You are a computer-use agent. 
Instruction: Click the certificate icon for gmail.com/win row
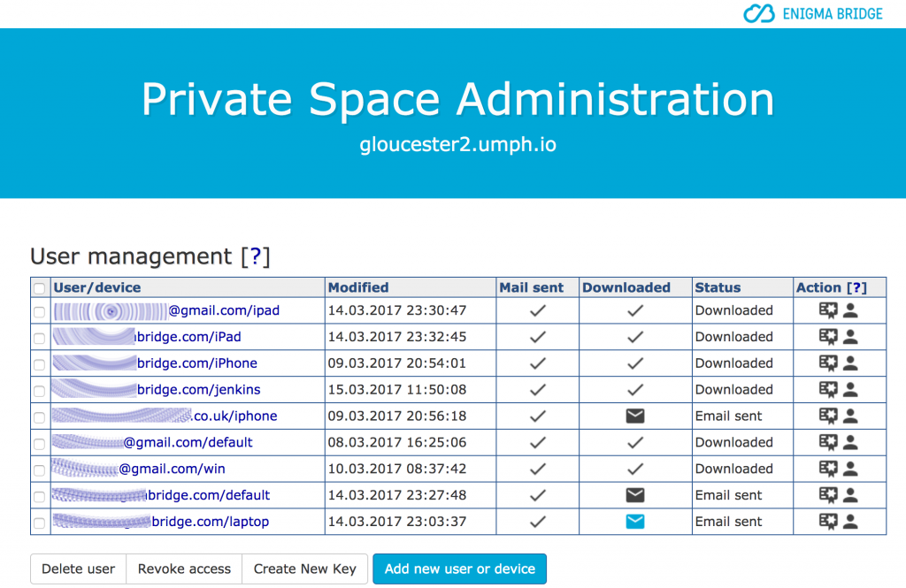click(828, 469)
